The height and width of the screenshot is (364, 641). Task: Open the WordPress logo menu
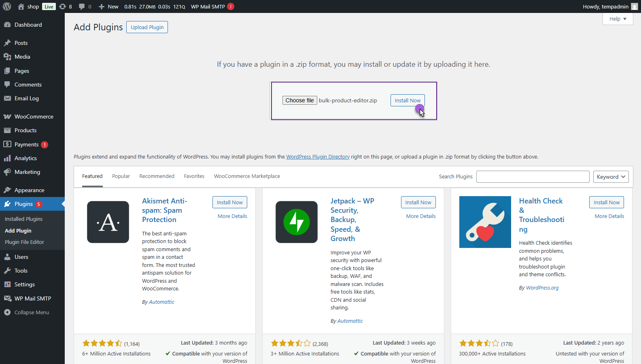(x=7, y=6)
